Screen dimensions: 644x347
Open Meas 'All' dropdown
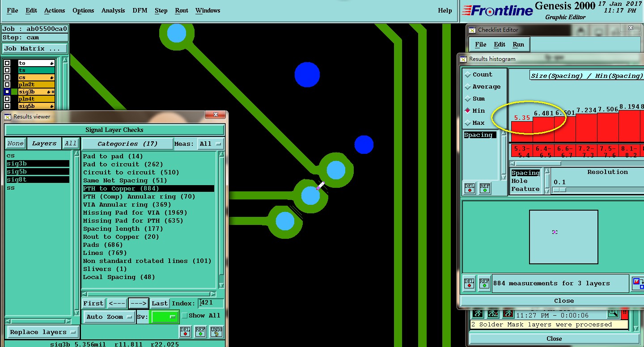[211, 144]
